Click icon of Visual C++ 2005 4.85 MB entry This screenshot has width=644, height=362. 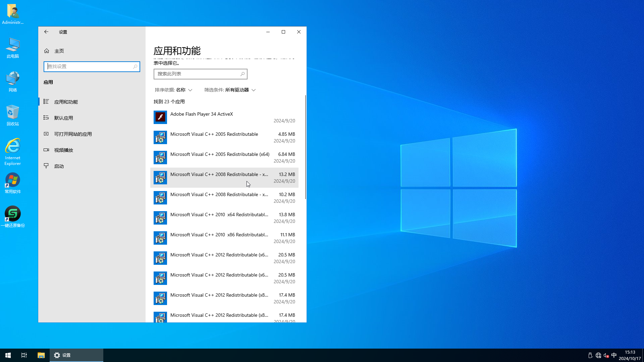click(x=160, y=137)
